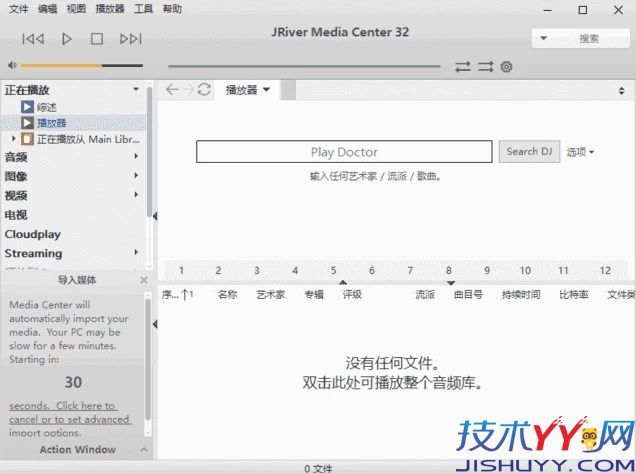Click the Search DJ button
Image resolution: width=636 pixels, height=473 pixels.
529,152
